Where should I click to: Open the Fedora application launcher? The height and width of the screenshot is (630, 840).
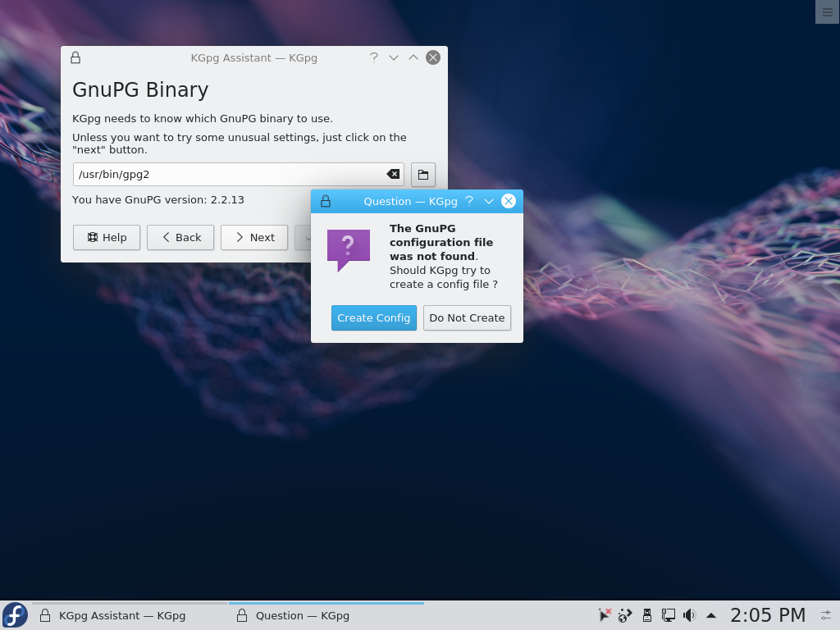(15, 615)
